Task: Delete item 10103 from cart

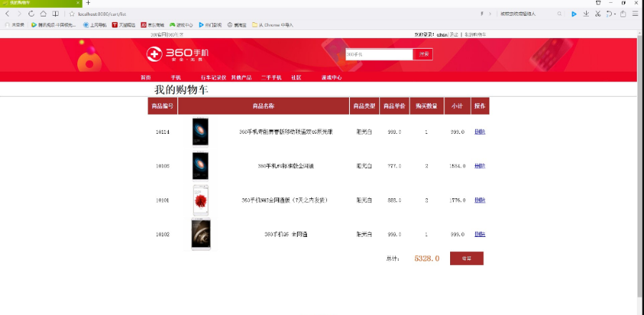Action: click(x=479, y=166)
